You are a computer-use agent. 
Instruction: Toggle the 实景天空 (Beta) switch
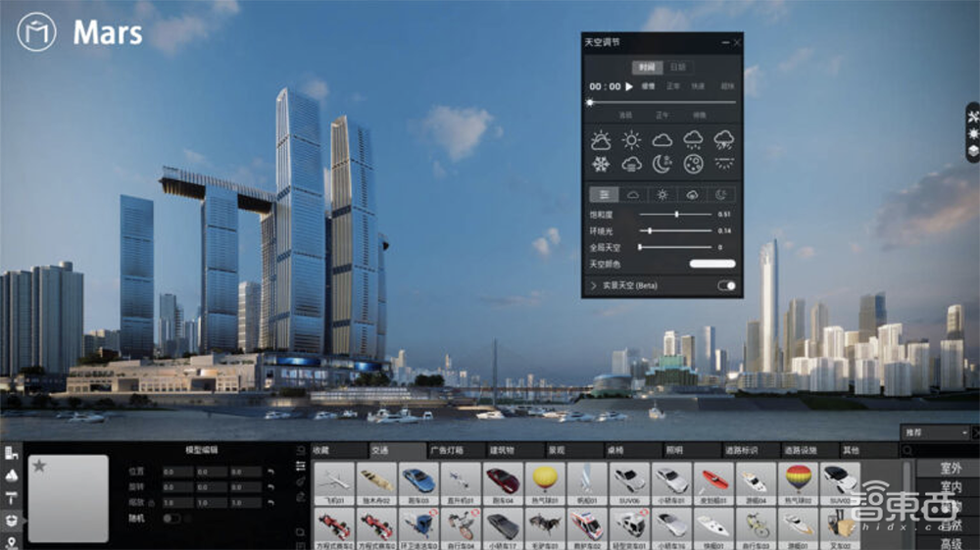(726, 285)
